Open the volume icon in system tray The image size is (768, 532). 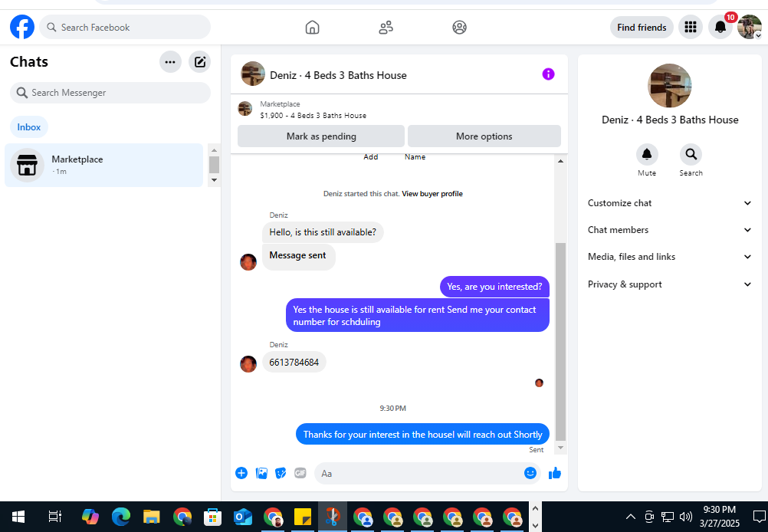click(686, 517)
